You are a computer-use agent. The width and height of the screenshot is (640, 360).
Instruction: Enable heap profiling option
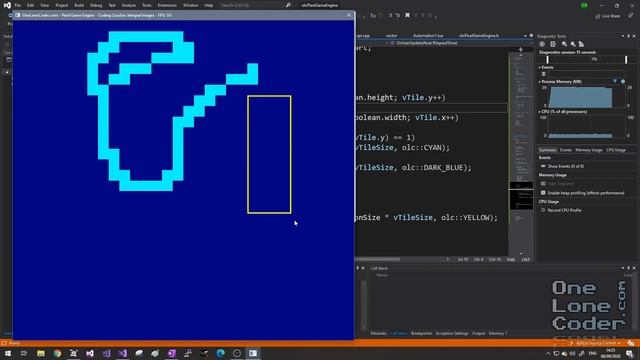583,193
